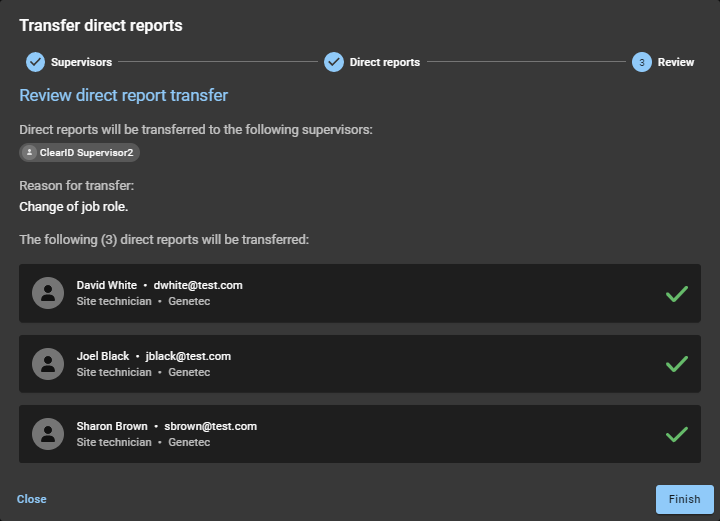720x521 pixels.
Task: Click the Direct reports step checkmark icon
Action: coord(334,62)
